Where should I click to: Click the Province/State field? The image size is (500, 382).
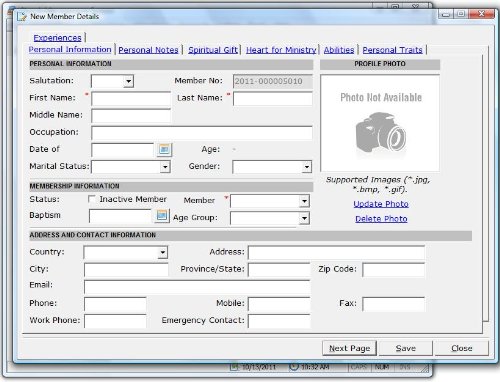point(279,269)
